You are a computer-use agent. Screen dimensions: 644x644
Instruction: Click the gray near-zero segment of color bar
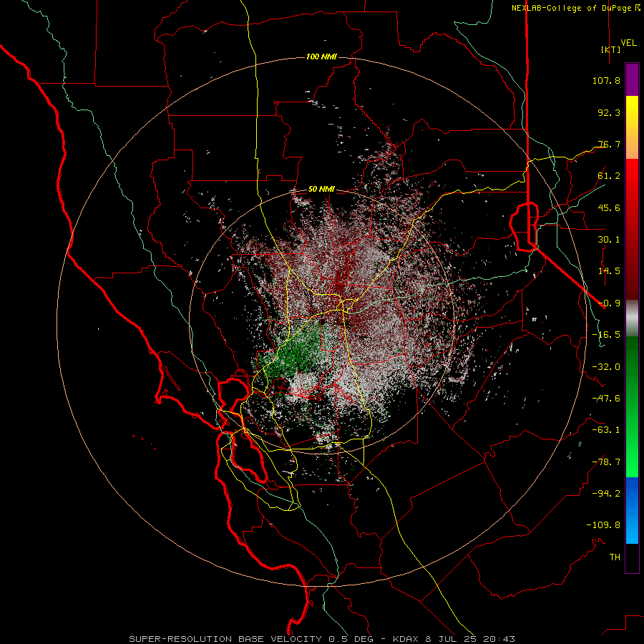[632, 318]
